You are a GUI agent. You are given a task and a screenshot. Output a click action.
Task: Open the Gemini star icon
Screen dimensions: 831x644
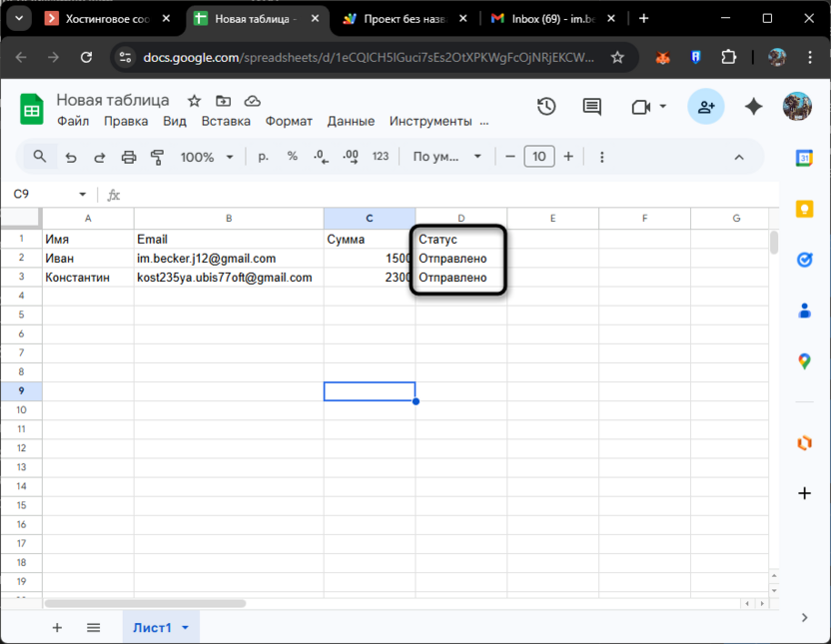coord(753,107)
